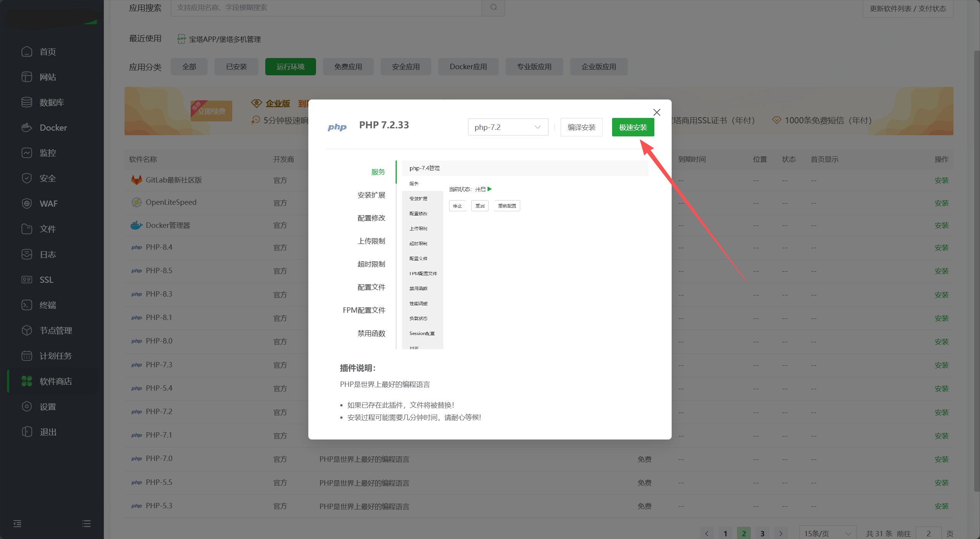Screen dimensions: 980x539
Task: Click 更新软件列表 / 支付状态 button
Action: 908,8
